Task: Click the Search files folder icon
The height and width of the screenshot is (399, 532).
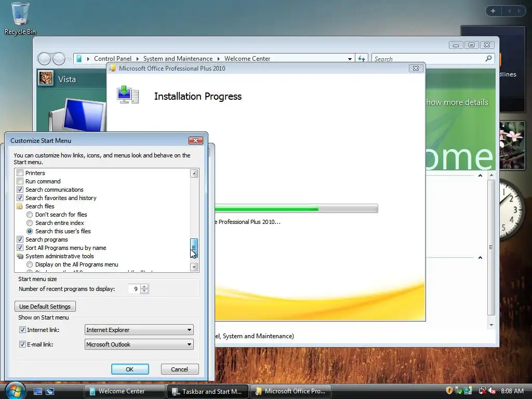Action: pyautogui.click(x=20, y=206)
